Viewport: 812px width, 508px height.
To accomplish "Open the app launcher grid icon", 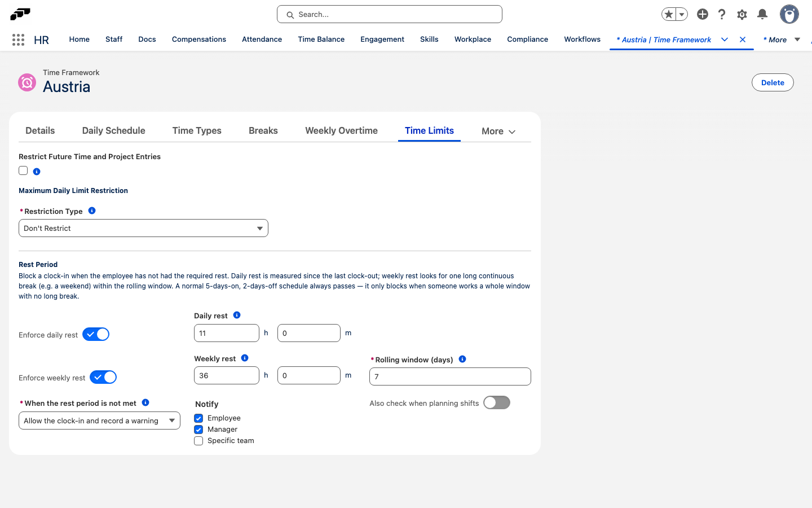I will [x=18, y=40].
